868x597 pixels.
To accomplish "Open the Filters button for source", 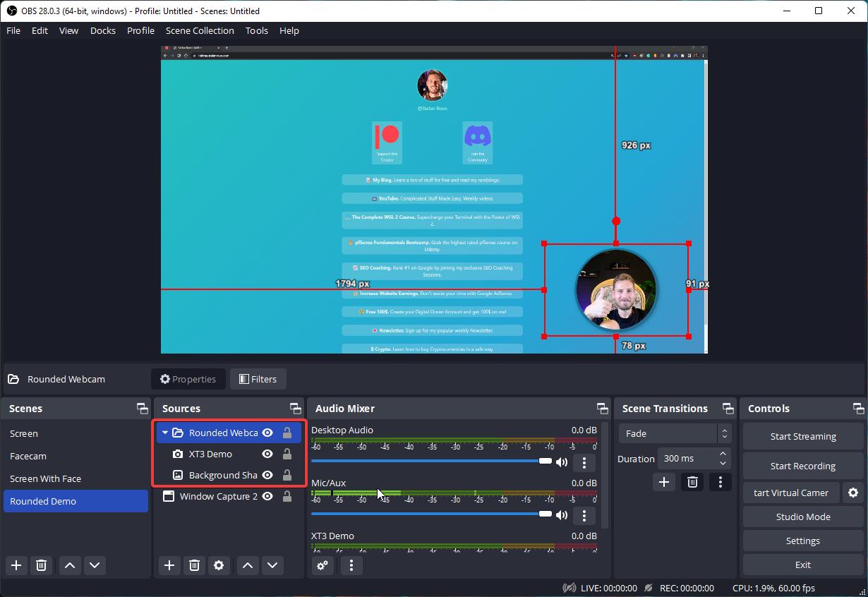I will coord(258,379).
